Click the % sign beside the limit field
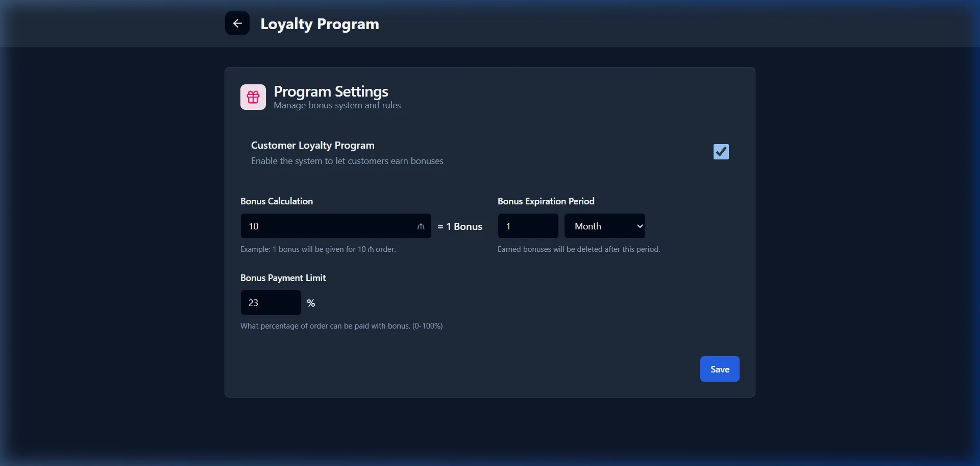The image size is (980, 466). (311, 303)
